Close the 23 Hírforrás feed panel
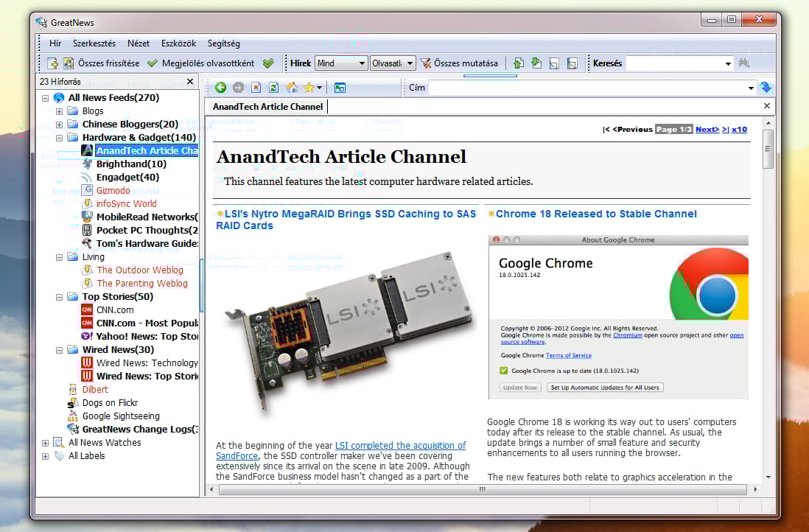 point(190,82)
